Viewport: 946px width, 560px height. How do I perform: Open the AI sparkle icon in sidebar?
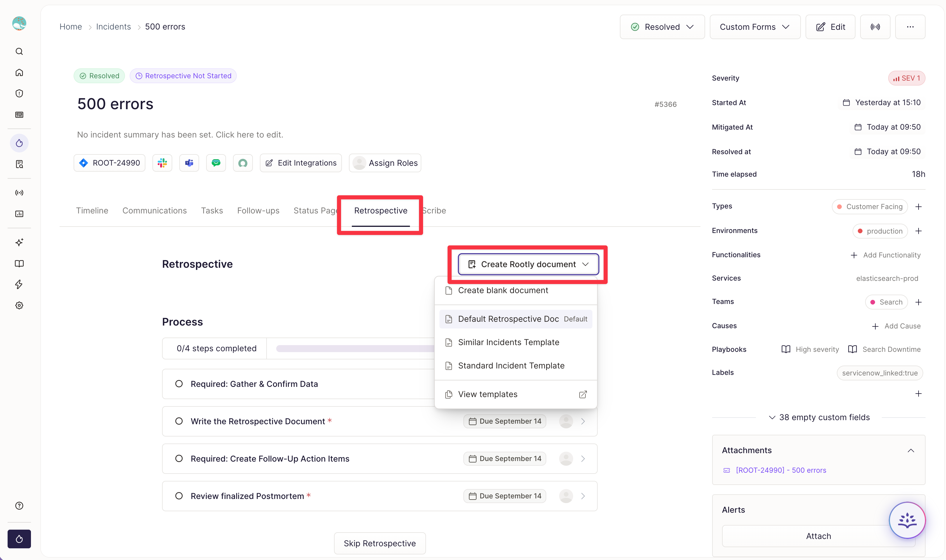[19, 242]
